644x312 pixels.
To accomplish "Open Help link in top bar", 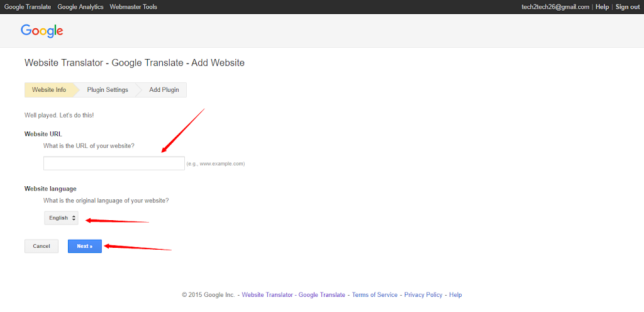I will click(602, 7).
